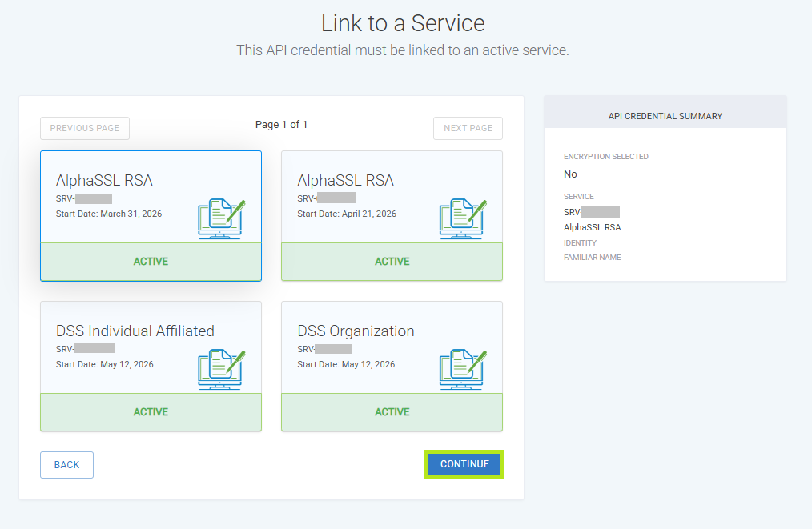This screenshot has height=529, width=812.
Task: Click ACTIVE status bar on DSS Organization card
Action: (392, 412)
